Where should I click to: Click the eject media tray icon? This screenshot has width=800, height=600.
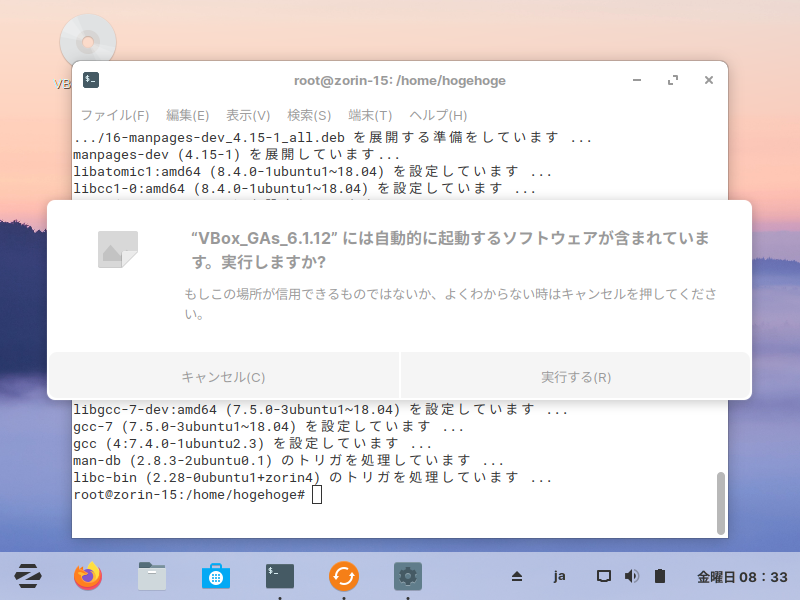[517, 577]
